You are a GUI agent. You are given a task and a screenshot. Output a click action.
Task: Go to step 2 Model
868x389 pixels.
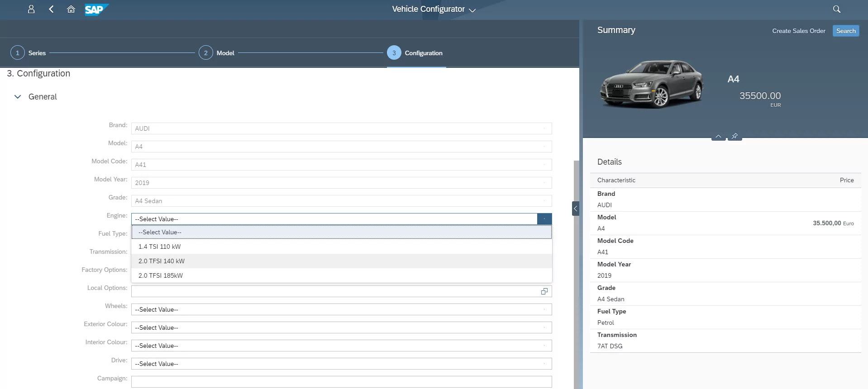click(216, 53)
